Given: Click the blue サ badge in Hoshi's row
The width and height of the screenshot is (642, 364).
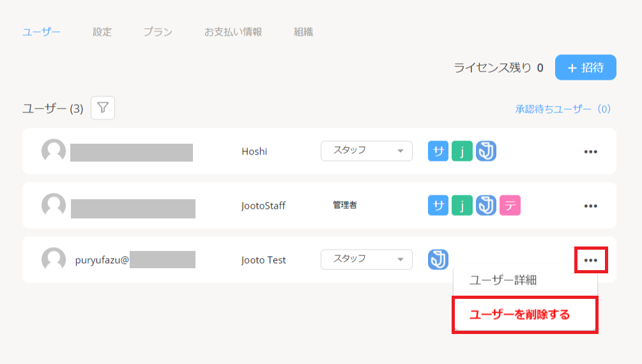Looking at the screenshot, I should pos(438,151).
